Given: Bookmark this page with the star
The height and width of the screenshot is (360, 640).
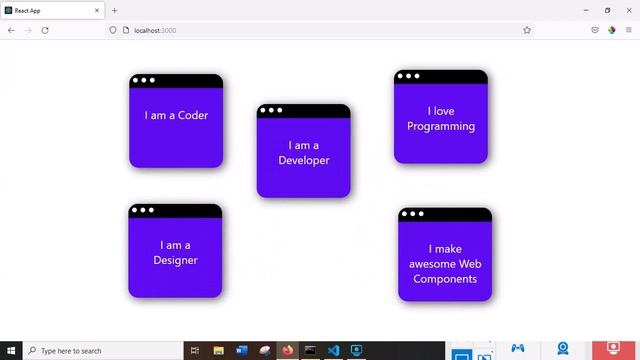Looking at the screenshot, I should pos(527,30).
